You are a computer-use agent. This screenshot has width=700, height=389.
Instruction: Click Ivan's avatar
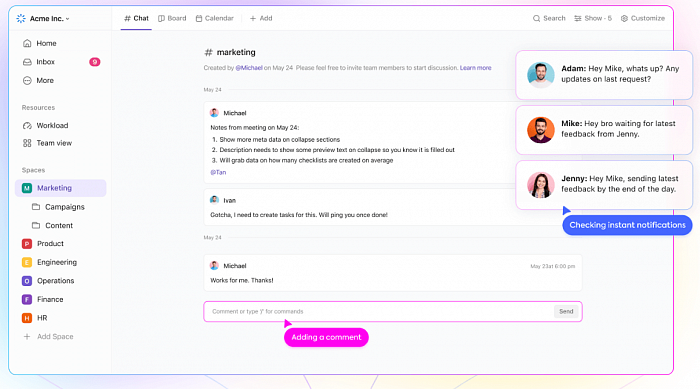(x=214, y=200)
